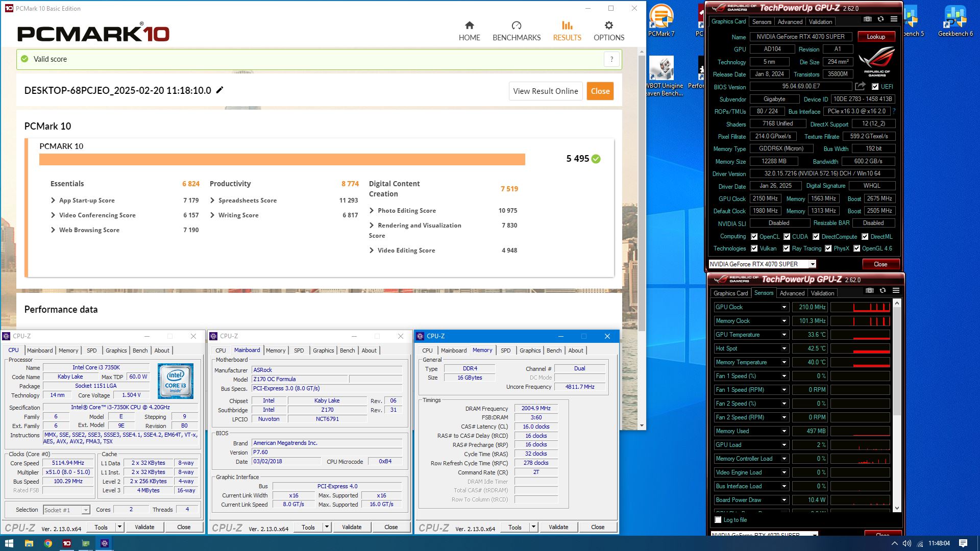Click the GPU Temperature sensor graph
Viewport: 980px width, 551px height.
click(860, 335)
